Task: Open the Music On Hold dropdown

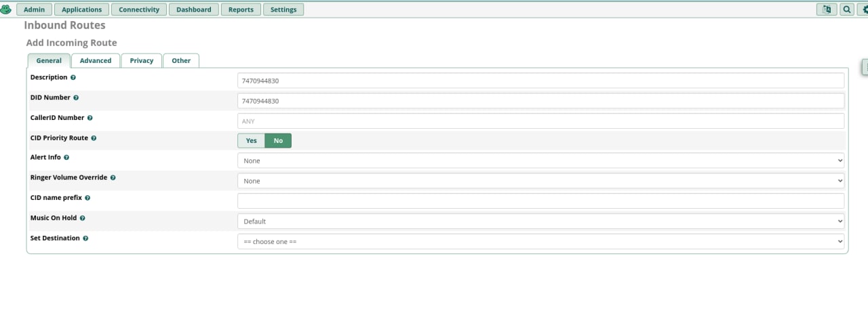Action: (540, 221)
